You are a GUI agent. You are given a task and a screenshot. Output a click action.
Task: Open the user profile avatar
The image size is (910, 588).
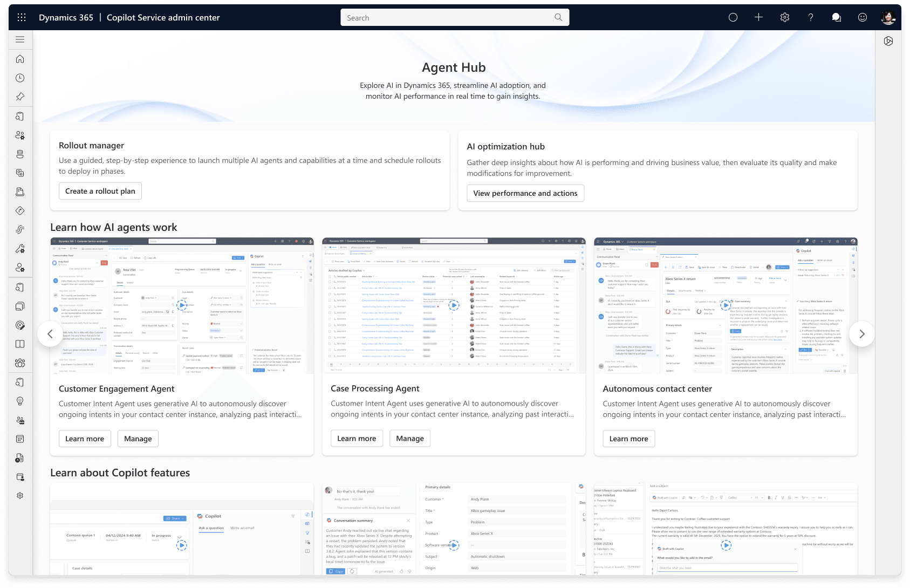click(888, 17)
